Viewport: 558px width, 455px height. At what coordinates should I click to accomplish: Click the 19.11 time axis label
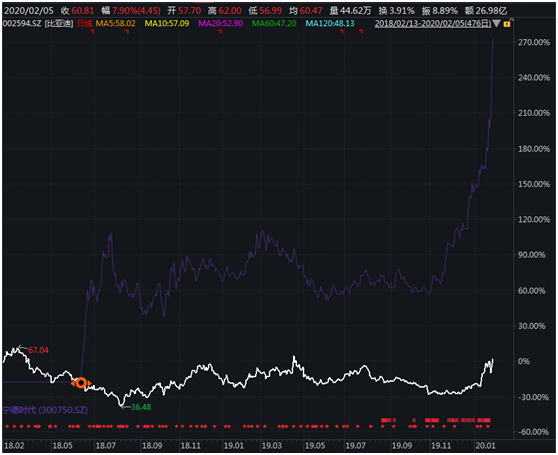click(x=441, y=446)
